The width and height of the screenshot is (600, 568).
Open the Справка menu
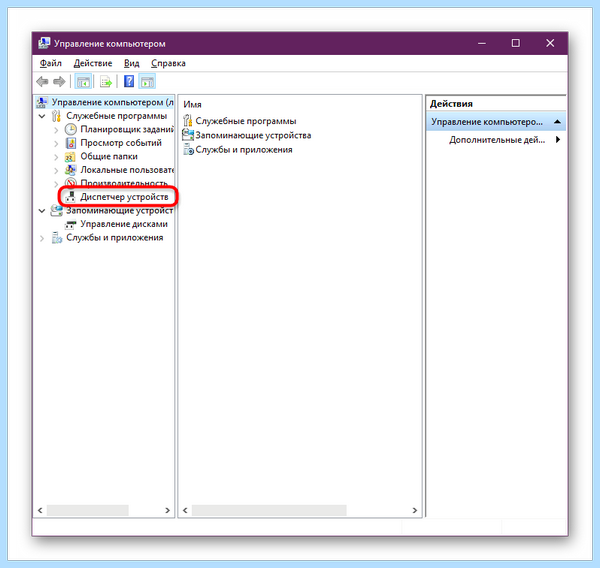click(168, 63)
